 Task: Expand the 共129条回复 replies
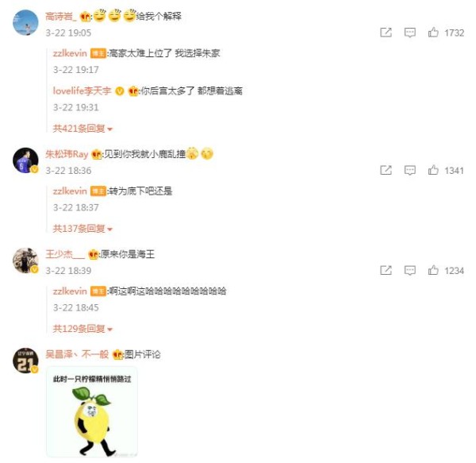coord(83,329)
